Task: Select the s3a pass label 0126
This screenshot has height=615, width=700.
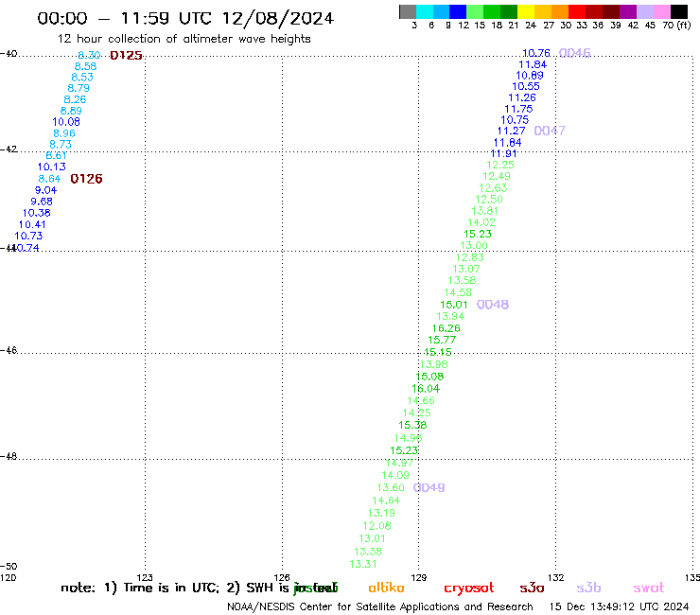Action: 87,179
